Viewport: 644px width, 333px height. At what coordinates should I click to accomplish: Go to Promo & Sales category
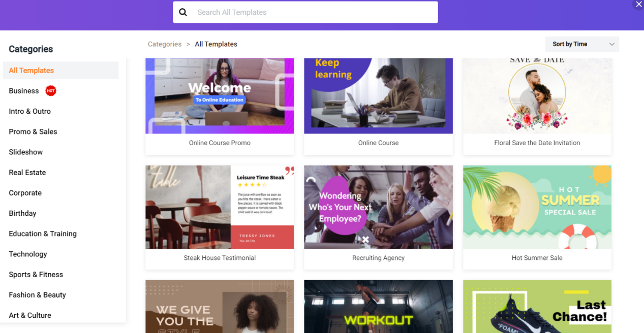33,131
